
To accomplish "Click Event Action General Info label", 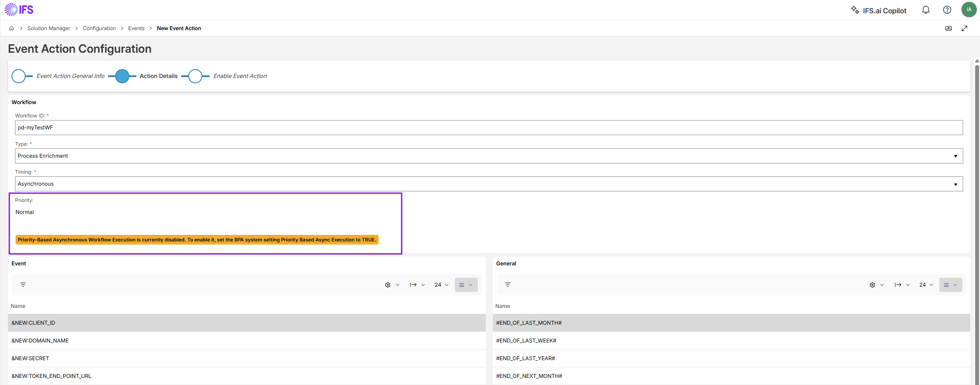I will [x=70, y=76].
